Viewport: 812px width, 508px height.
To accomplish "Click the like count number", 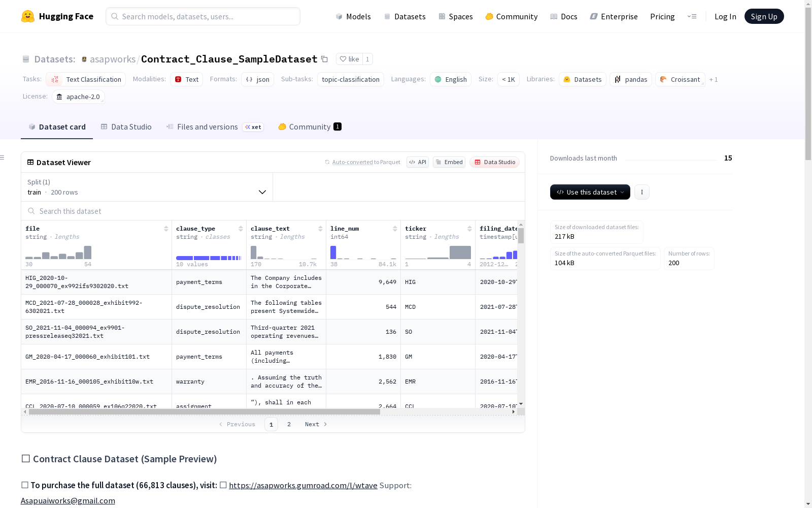I will [x=367, y=59].
